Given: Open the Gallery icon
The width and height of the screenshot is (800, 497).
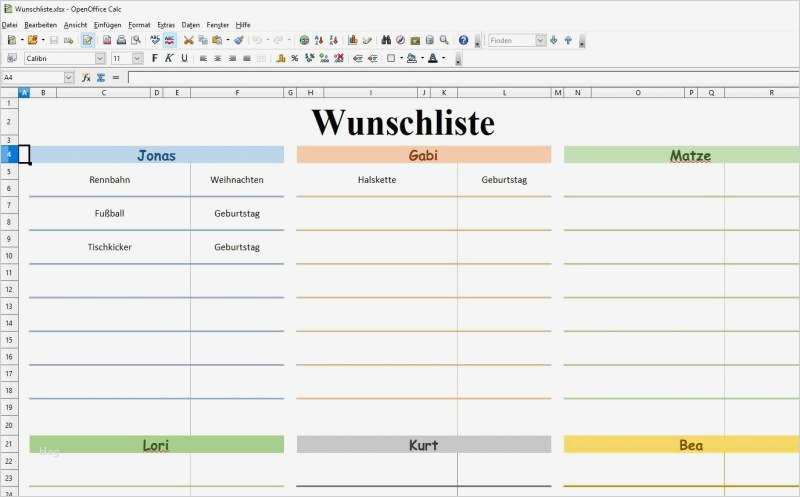Looking at the screenshot, I should coord(415,40).
